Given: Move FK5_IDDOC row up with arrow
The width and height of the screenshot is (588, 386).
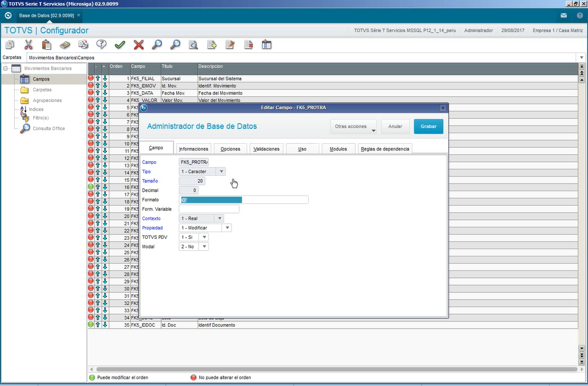Looking at the screenshot, I should [x=98, y=325].
